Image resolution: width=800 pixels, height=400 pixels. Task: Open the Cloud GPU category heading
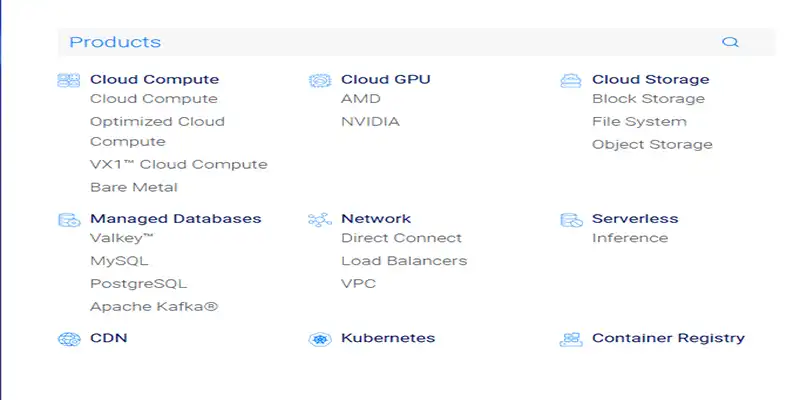coord(386,79)
